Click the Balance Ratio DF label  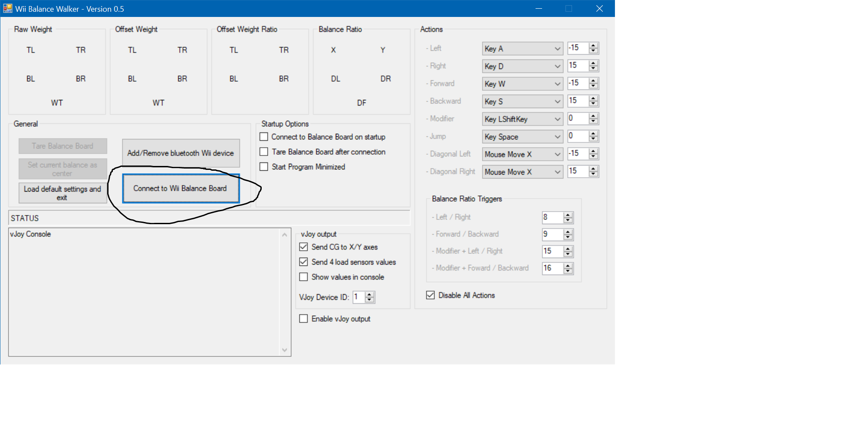(x=362, y=103)
